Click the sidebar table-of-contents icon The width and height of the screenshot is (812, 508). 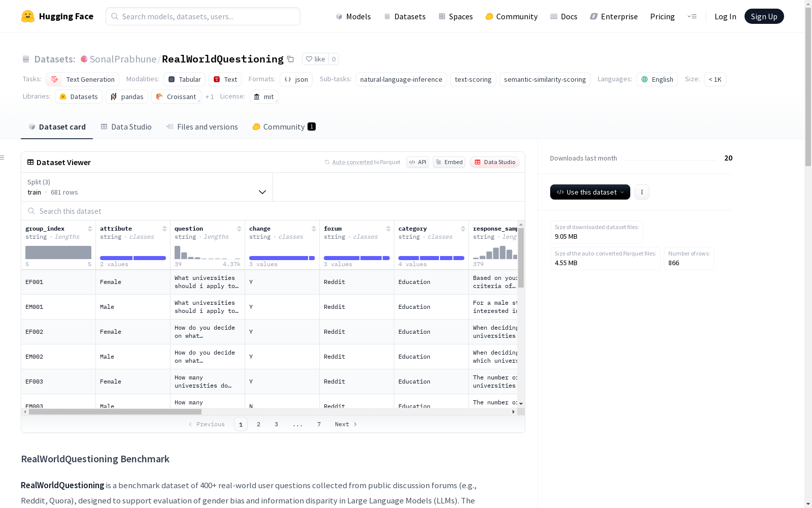coord(2,157)
